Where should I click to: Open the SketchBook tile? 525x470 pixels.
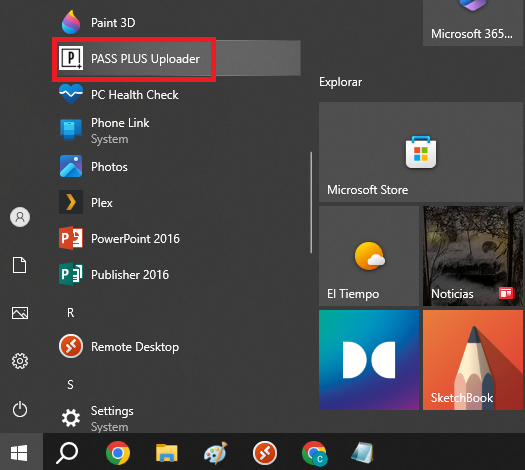click(x=472, y=360)
